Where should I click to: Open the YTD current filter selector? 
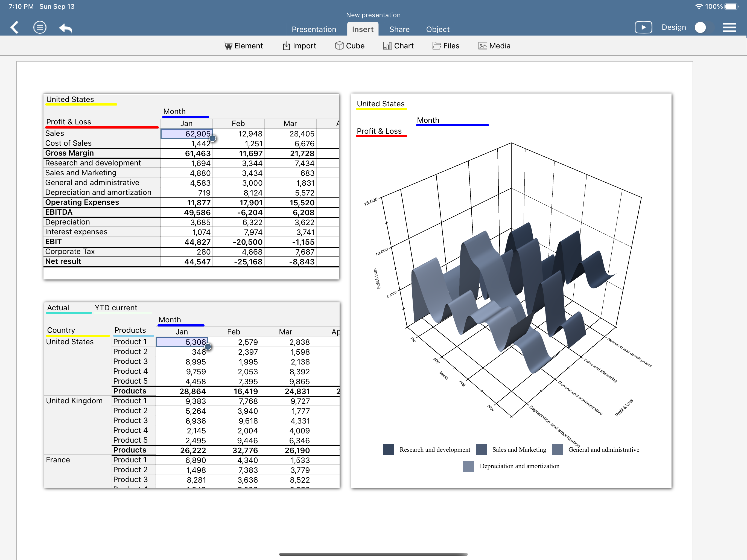click(x=116, y=308)
